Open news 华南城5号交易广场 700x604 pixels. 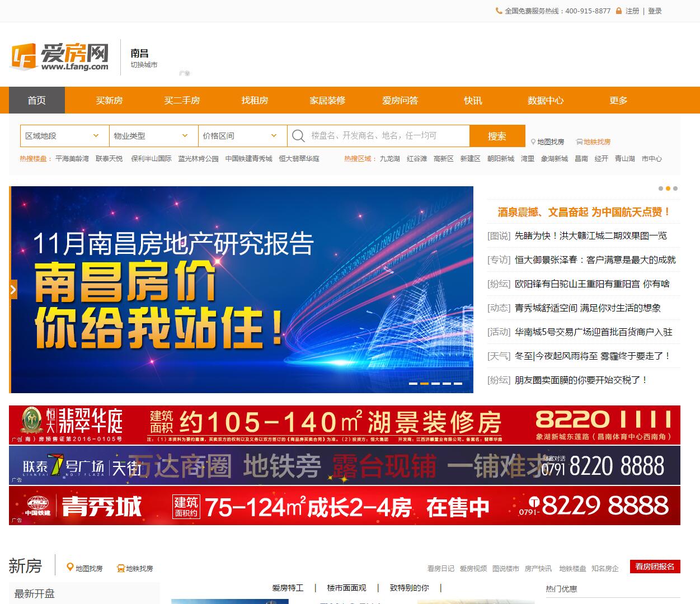(x=594, y=332)
